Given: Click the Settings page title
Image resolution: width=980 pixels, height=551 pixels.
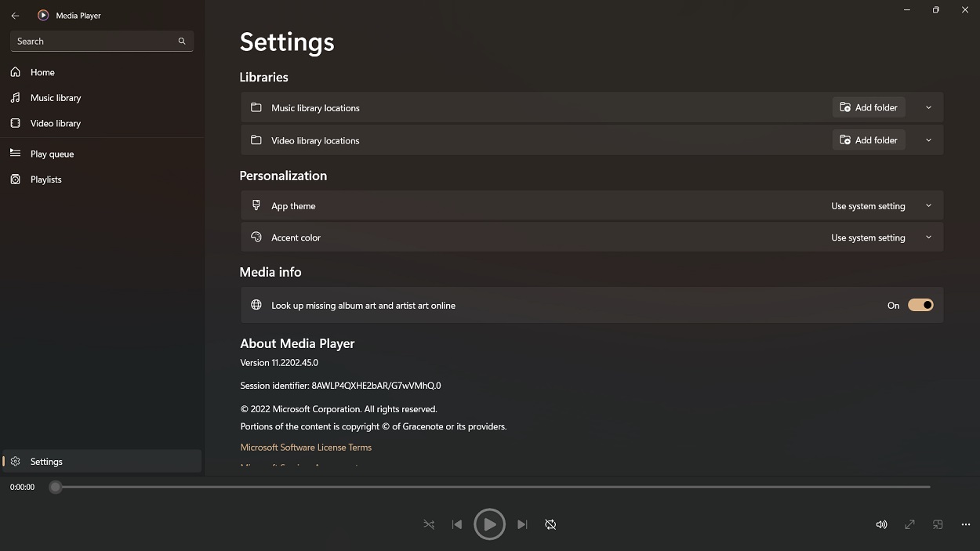Looking at the screenshot, I should point(287,42).
